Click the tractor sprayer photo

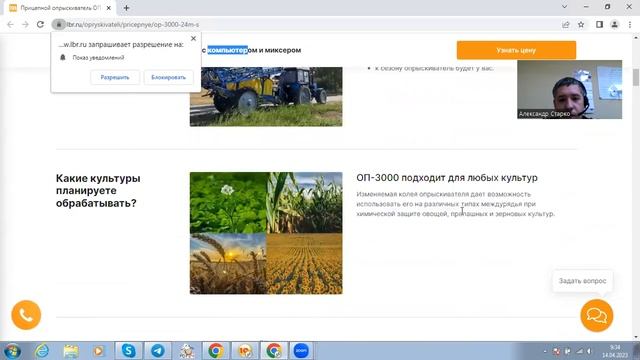(266, 97)
